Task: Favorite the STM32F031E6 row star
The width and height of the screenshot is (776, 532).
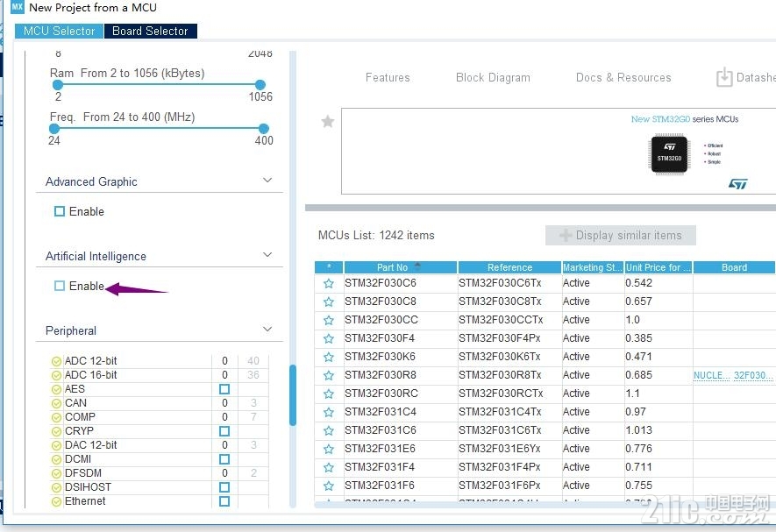Action: (329, 449)
